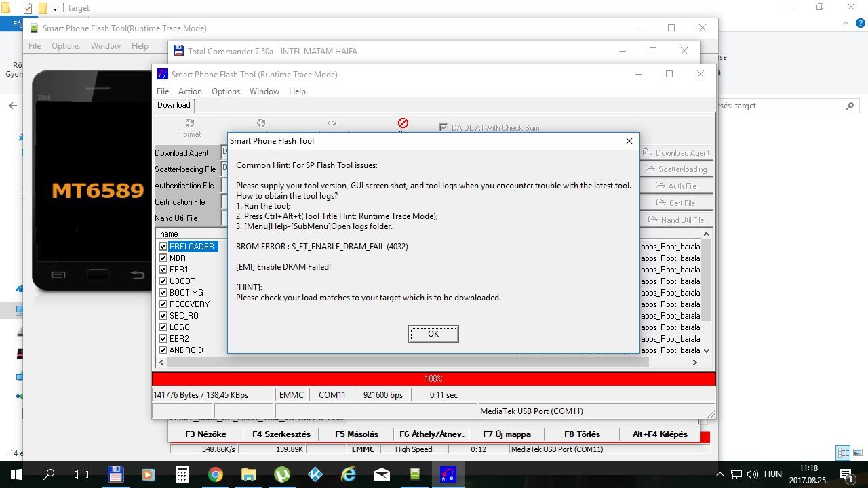Screen dimensions: 868x488
Task: Uncheck the SEC_RO partition
Action: click(x=163, y=316)
